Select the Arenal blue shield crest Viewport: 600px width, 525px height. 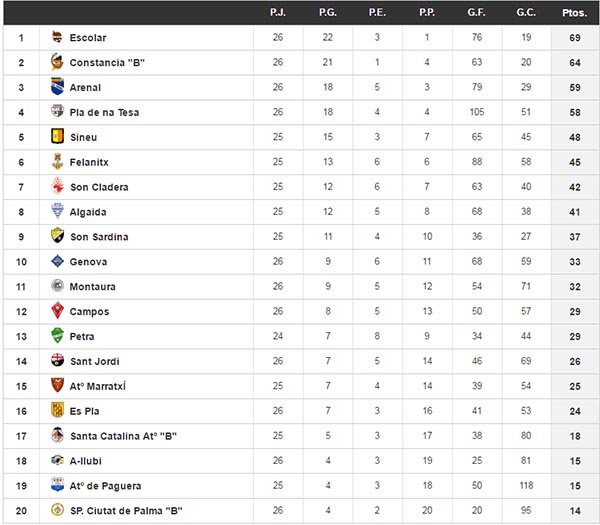[x=57, y=86]
